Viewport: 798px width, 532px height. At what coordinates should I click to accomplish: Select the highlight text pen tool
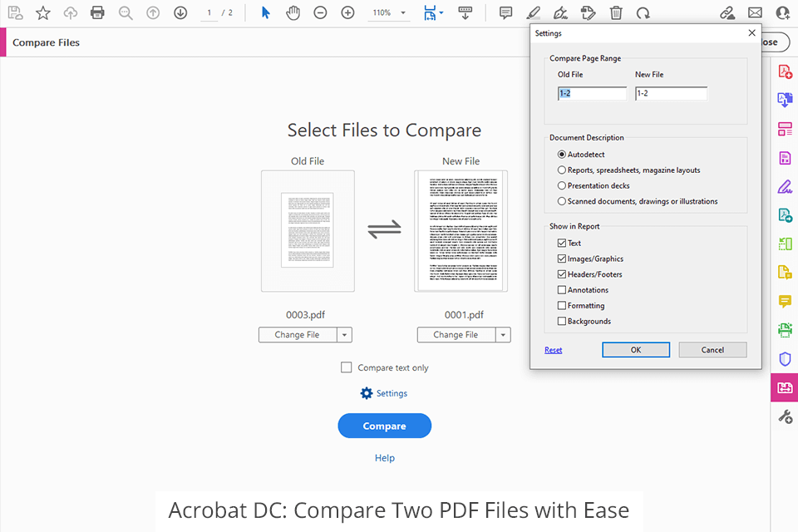533,12
